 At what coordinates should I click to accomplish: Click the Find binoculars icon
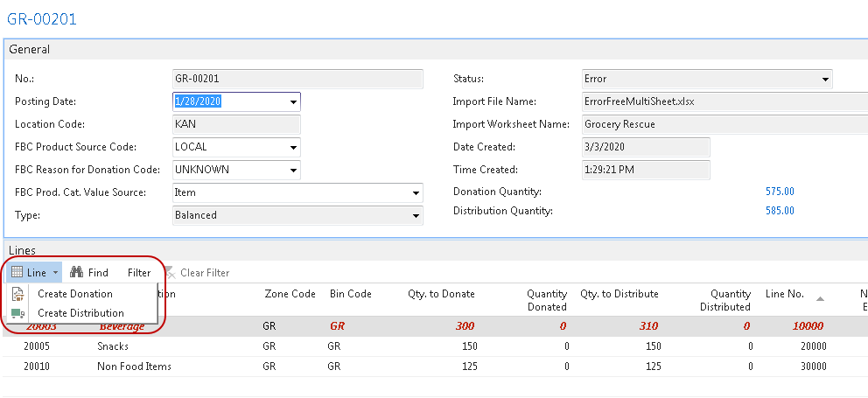76,273
